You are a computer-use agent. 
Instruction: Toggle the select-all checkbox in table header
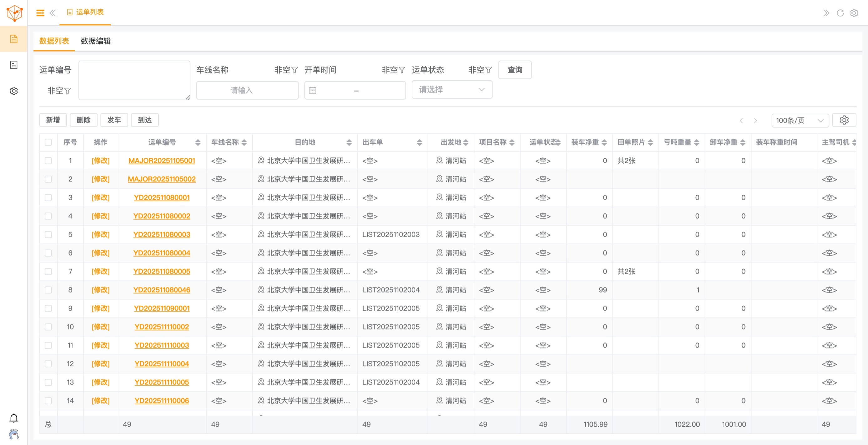point(48,142)
